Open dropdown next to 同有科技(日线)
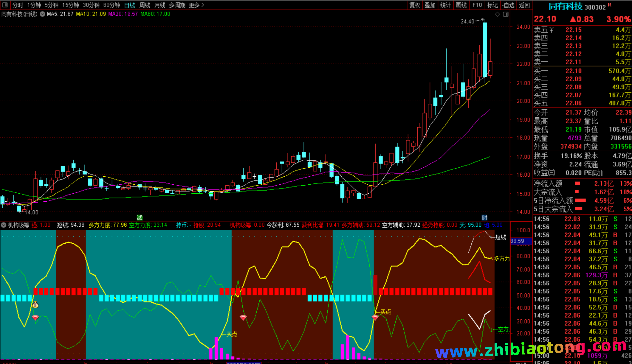632x364 pixels. click(43, 14)
